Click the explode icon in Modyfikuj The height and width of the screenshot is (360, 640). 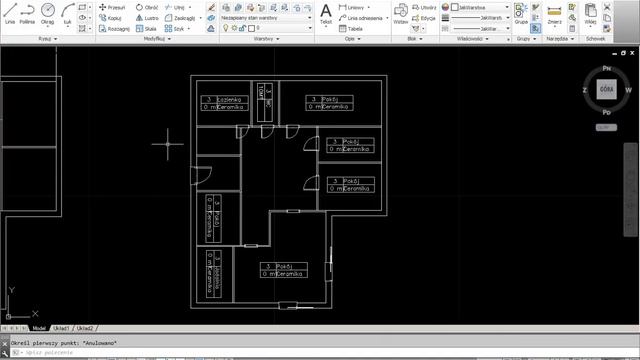(211, 18)
